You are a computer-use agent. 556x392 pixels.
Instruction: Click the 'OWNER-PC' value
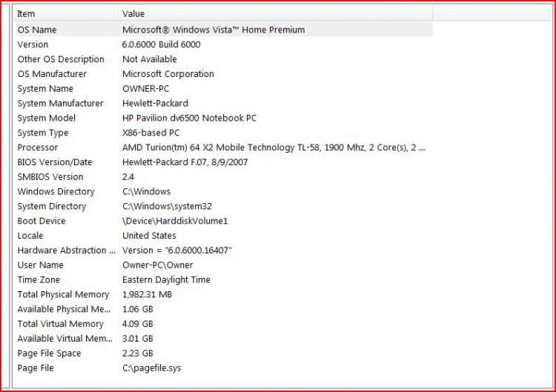tap(146, 89)
